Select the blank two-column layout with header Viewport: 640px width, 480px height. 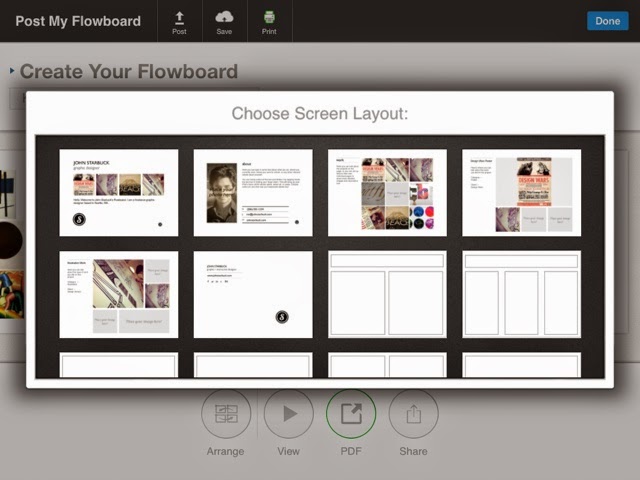(387, 294)
